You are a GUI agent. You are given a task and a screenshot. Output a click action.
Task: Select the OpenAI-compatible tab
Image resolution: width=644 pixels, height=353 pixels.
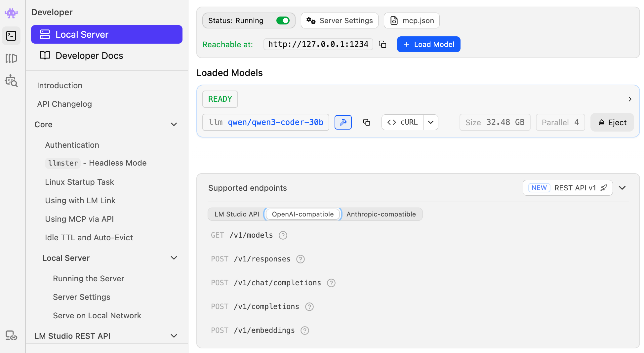303,214
